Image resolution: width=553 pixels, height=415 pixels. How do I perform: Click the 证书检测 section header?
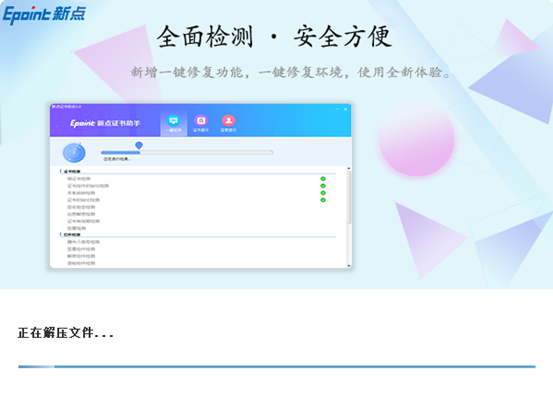point(72,171)
